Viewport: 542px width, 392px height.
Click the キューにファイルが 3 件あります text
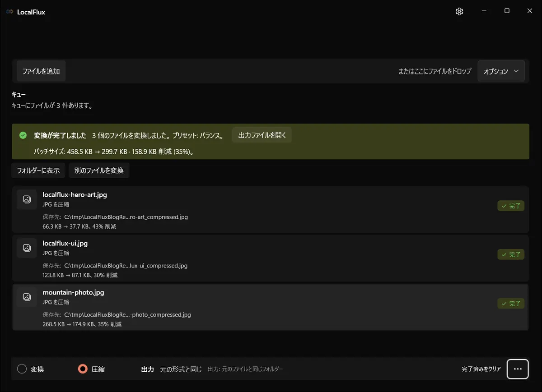pyautogui.click(x=52, y=106)
